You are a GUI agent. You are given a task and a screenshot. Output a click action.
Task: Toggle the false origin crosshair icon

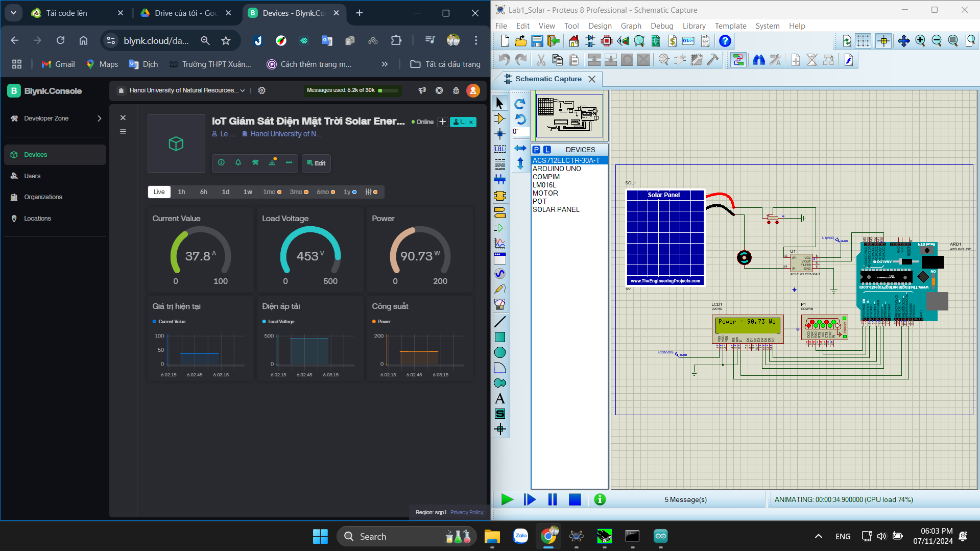click(883, 41)
